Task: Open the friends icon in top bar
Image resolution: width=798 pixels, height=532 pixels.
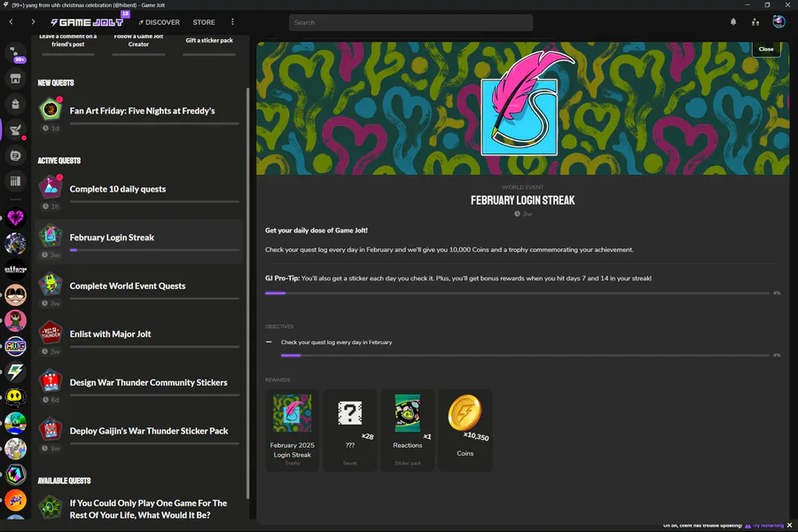Action: point(755,22)
